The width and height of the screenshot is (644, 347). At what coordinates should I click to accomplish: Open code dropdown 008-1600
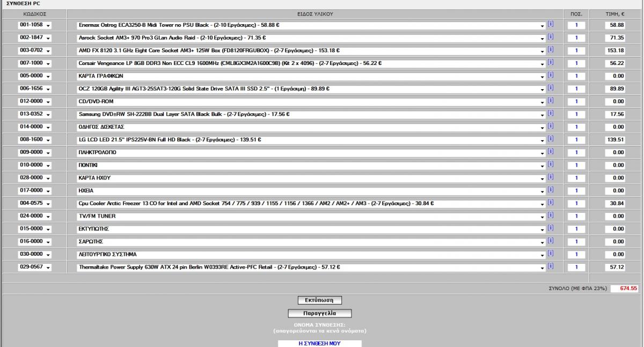tap(34, 140)
